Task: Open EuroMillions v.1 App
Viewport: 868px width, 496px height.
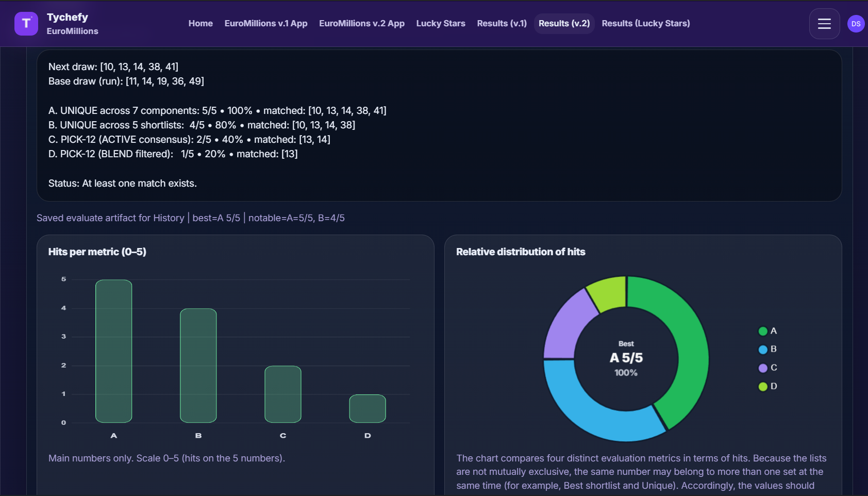Action: [266, 24]
